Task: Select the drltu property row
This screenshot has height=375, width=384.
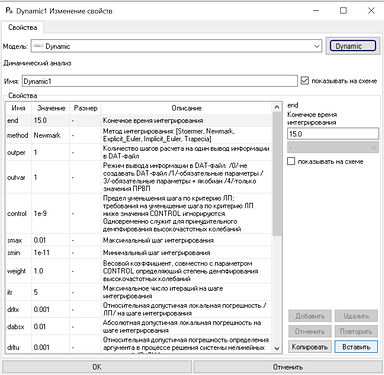Action: [x=139, y=344]
